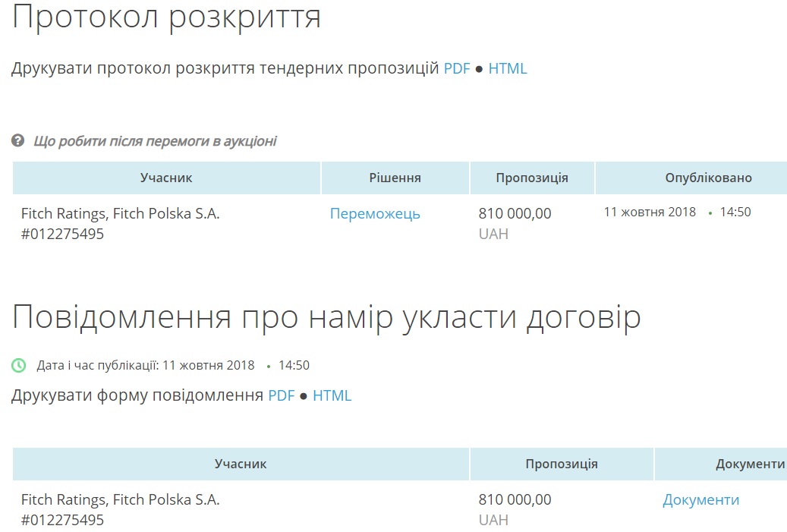Click the 'Протокол розкриття' heading
This screenshot has width=787, height=532.
pyautogui.click(x=166, y=17)
